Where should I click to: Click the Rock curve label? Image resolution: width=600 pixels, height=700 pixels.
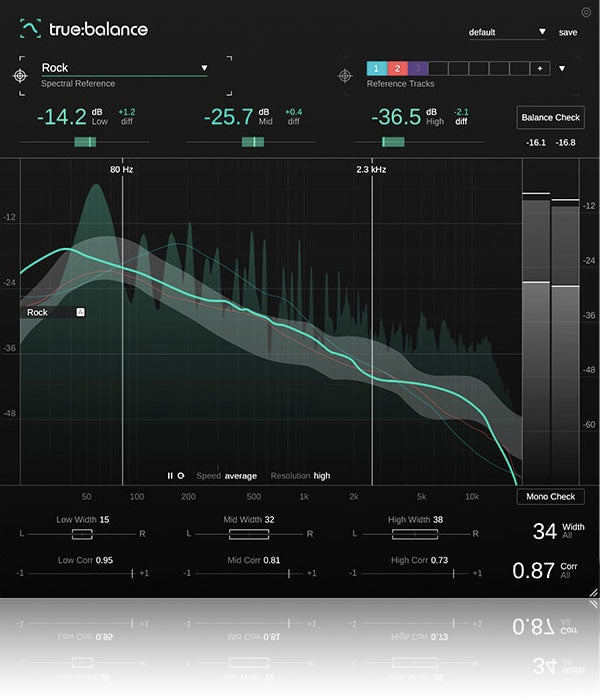[37, 312]
